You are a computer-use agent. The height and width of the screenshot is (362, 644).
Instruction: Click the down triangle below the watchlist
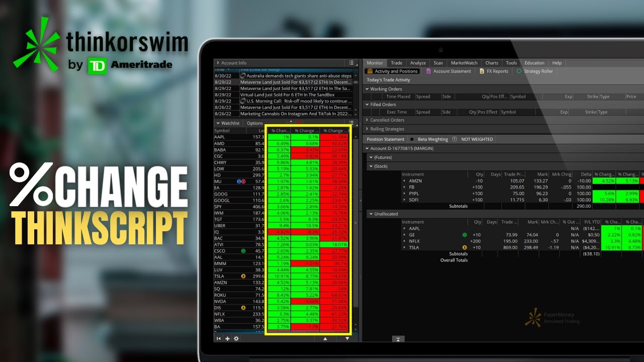point(347,339)
